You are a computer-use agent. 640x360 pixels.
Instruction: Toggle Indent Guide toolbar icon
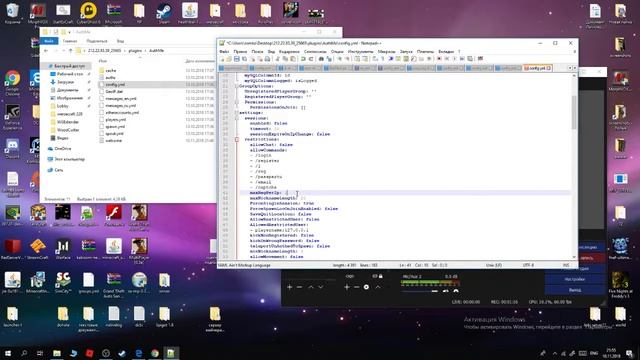(391, 59)
